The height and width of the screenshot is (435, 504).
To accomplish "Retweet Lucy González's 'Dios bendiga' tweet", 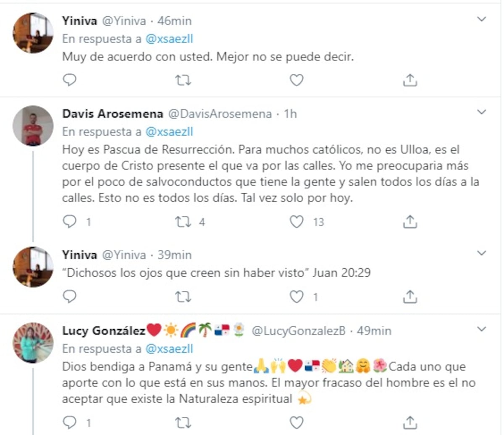I will [x=183, y=422].
